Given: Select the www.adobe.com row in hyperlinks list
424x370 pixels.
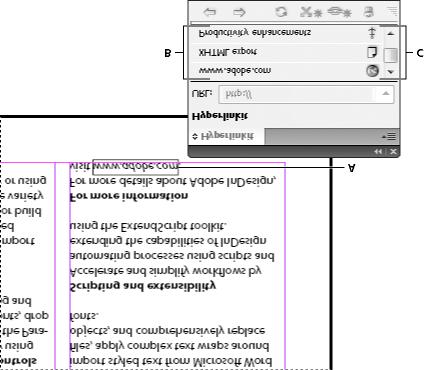Looking at the screenshot, I should tap(286, 71).
